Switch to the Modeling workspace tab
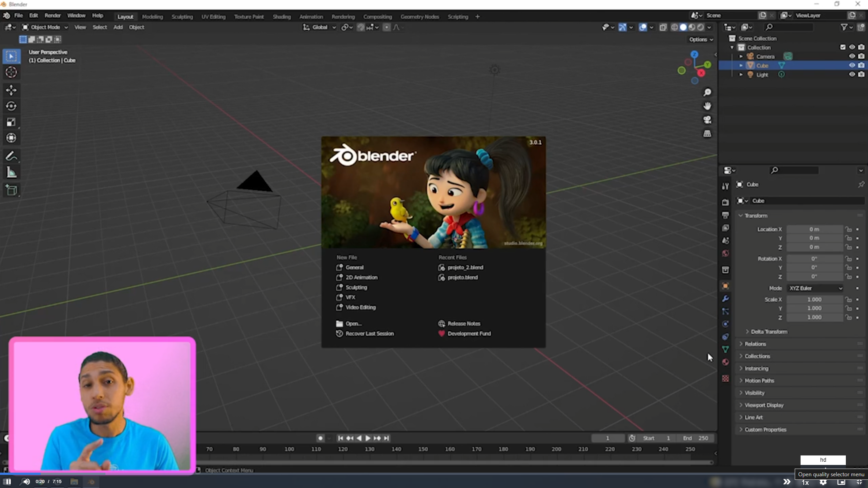Screen dimensions: 868x488 tap(152, 17)
